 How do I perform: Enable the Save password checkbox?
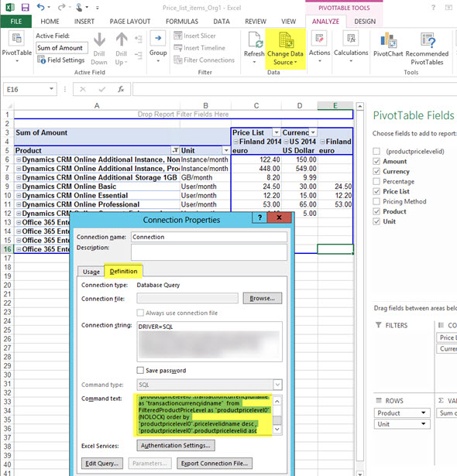pos(140,371)
